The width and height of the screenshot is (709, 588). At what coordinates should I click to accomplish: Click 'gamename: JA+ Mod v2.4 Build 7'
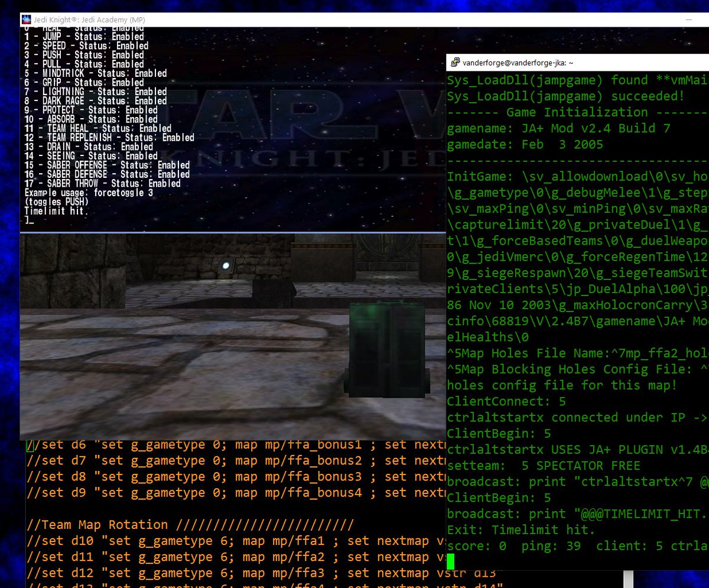pos(559,128)
